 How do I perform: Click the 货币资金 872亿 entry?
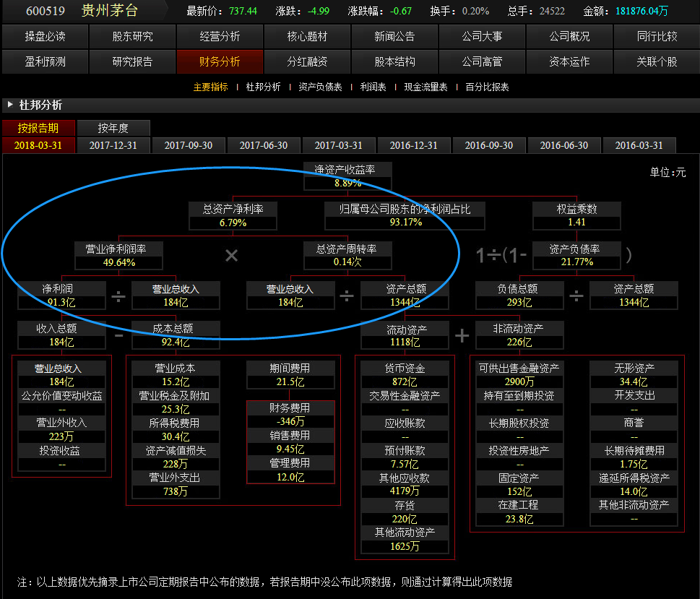coord(405,375)
